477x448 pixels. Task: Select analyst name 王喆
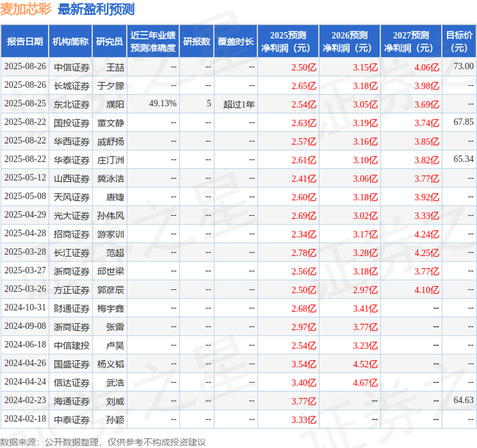point(115,67)
